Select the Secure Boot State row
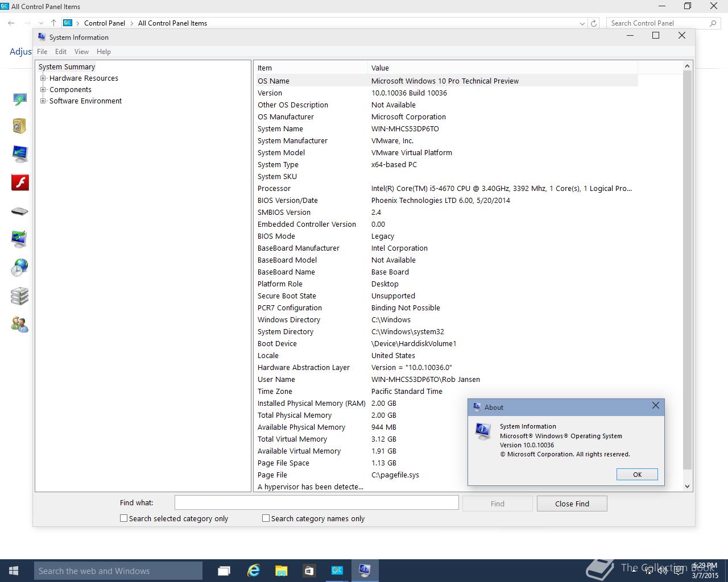 (446, 296)
